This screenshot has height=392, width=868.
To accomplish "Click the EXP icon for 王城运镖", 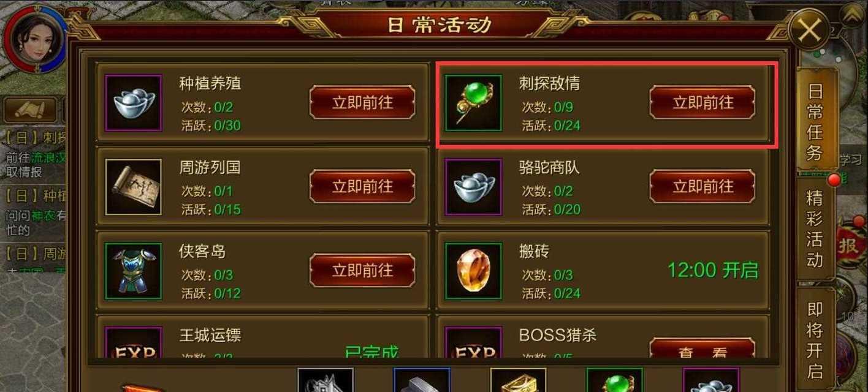I will tap(134, 343).
